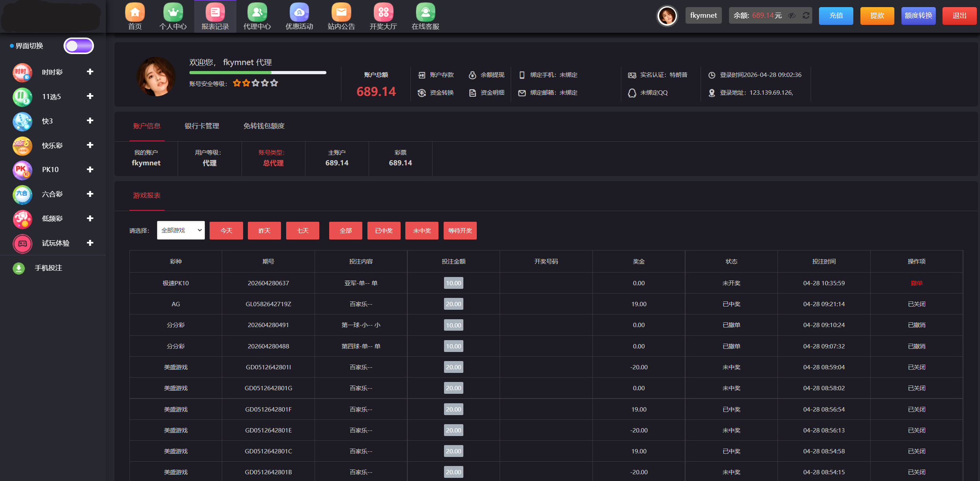This screenshot has height=481, width=980.
Task: Click the account security level progress bar
Action: tap(258, 73)
